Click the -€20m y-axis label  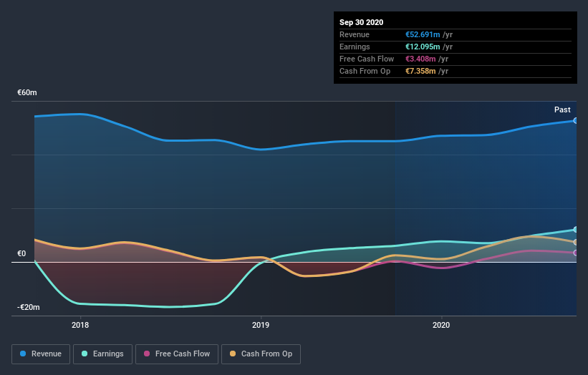coord(29,307)
